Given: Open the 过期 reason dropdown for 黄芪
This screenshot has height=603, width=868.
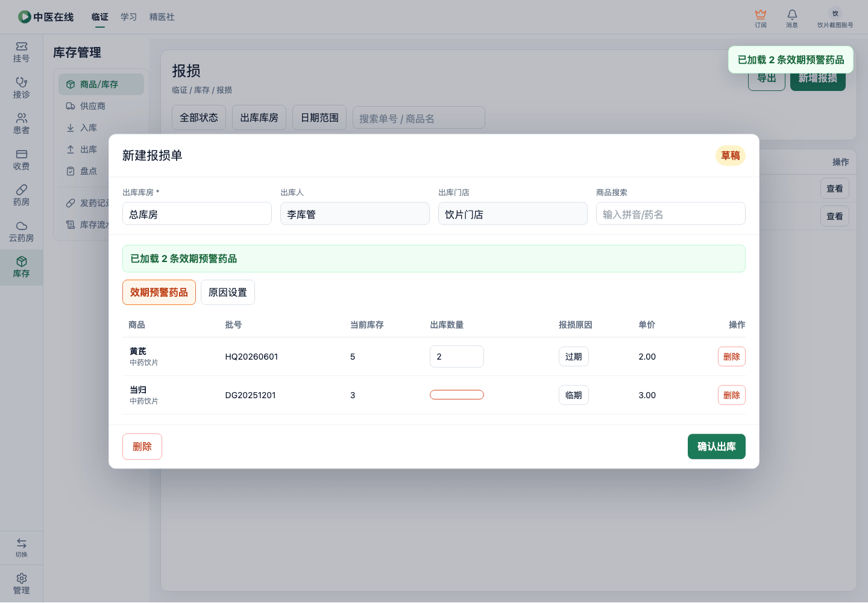Looking at the screenshot, I should click(x=574, y=357).
